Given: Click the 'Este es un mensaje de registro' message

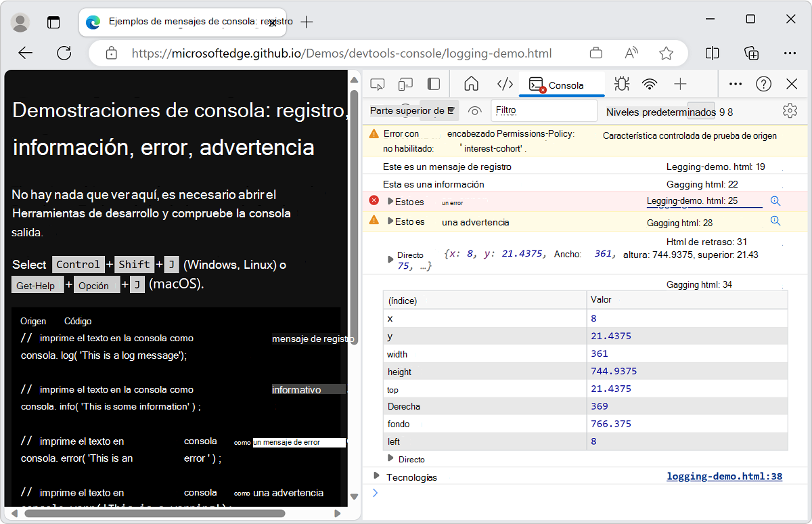Looking at the screenshot, I should coord(447,167).
